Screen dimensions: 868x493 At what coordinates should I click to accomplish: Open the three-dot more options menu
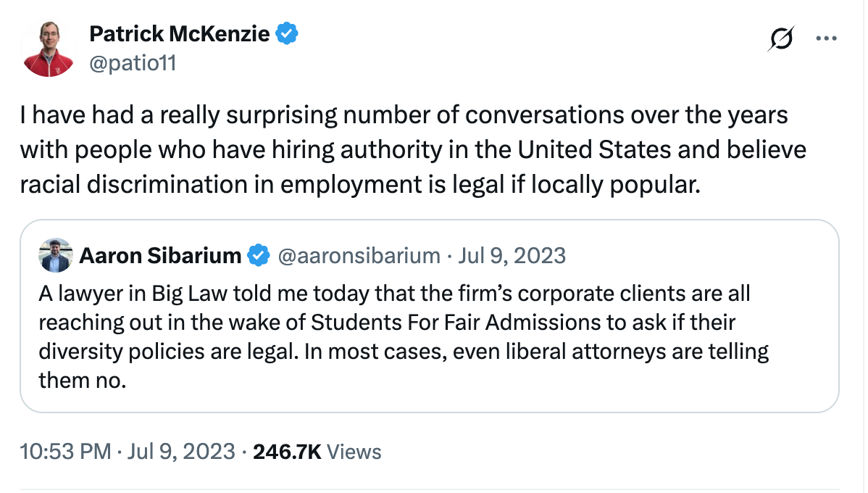[x=826, y=38]
